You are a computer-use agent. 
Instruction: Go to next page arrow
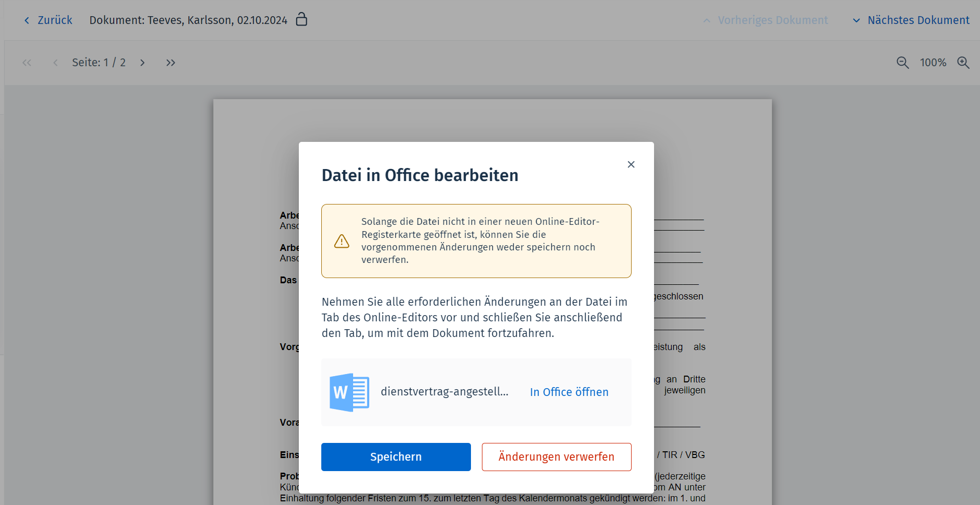tap(142, 63)
